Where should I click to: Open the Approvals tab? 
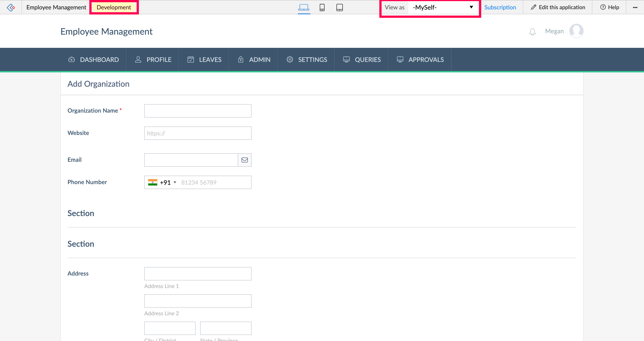click(x=420, y=59)
